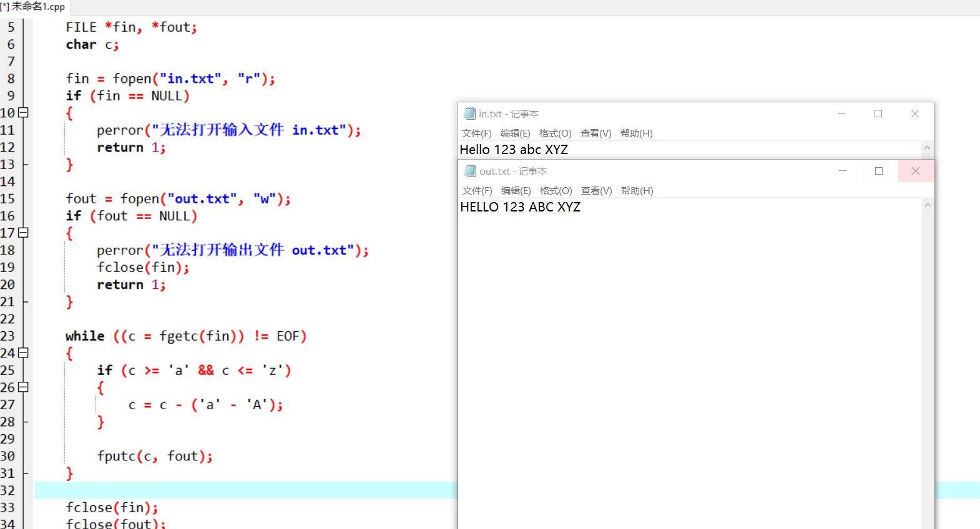The image size is (980, 529).
Task: Click line number 8 in the gutter
Action: (11, 79)
